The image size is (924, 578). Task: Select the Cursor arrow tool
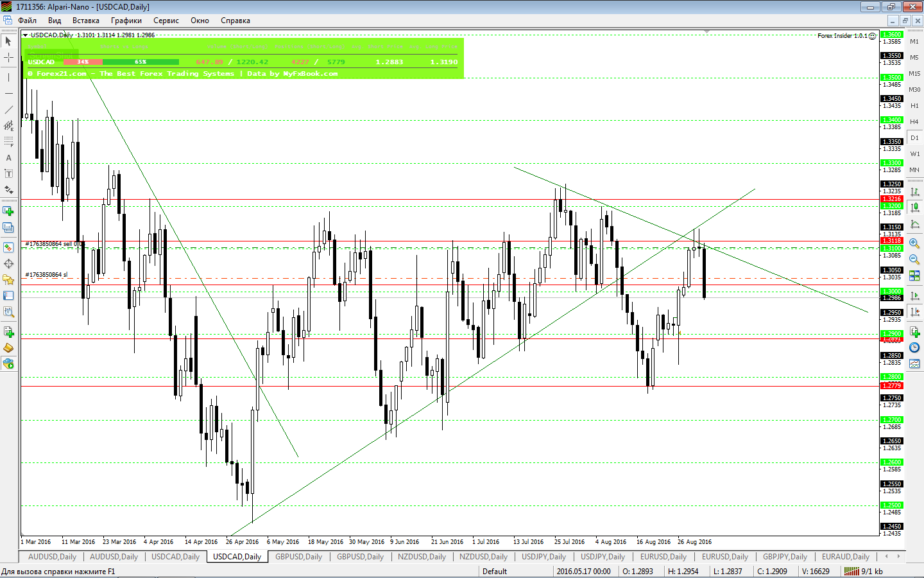(8, 41)
